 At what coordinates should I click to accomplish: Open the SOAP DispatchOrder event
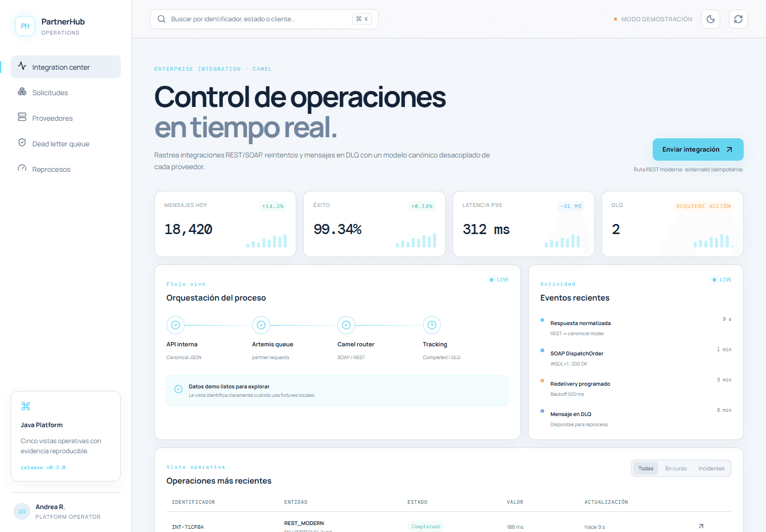pos(636,358)
